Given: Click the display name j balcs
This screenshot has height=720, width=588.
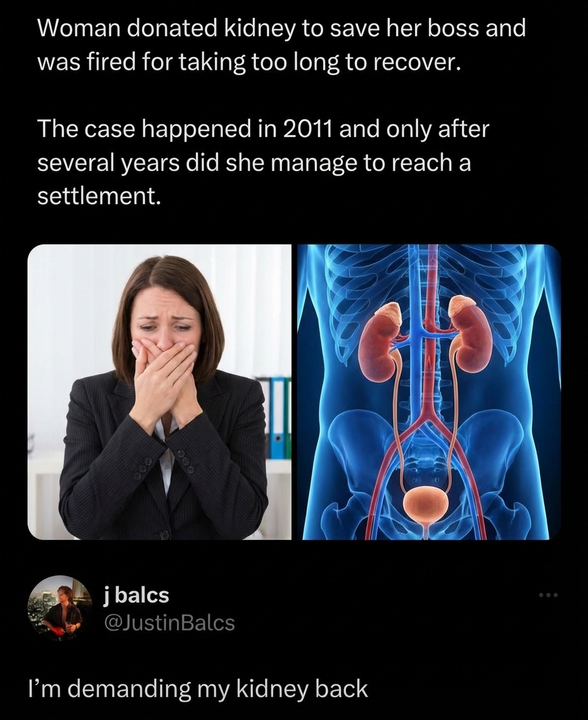Looking at the screenshot, I should pos(136,595).
